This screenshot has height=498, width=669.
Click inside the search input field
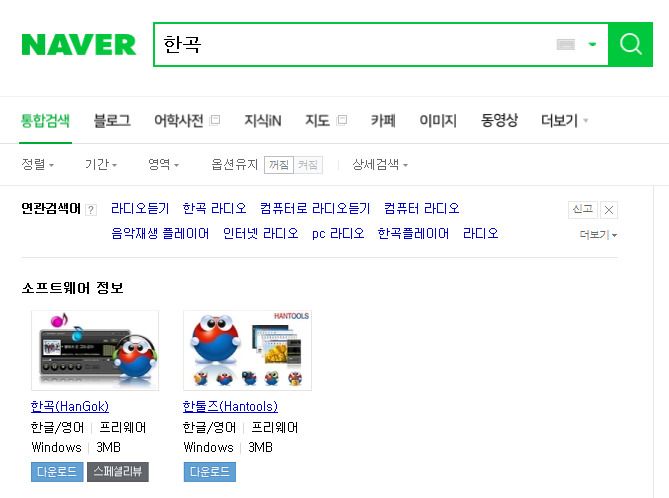(354, 44)
